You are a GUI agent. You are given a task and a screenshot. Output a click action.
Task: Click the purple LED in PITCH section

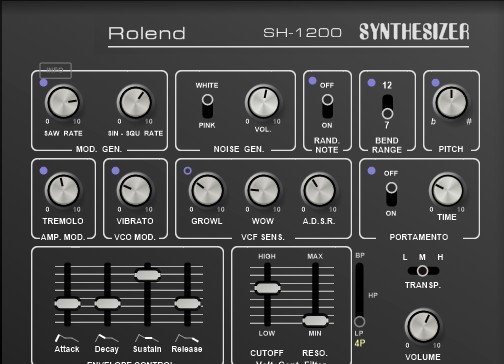tap(435, 83)
